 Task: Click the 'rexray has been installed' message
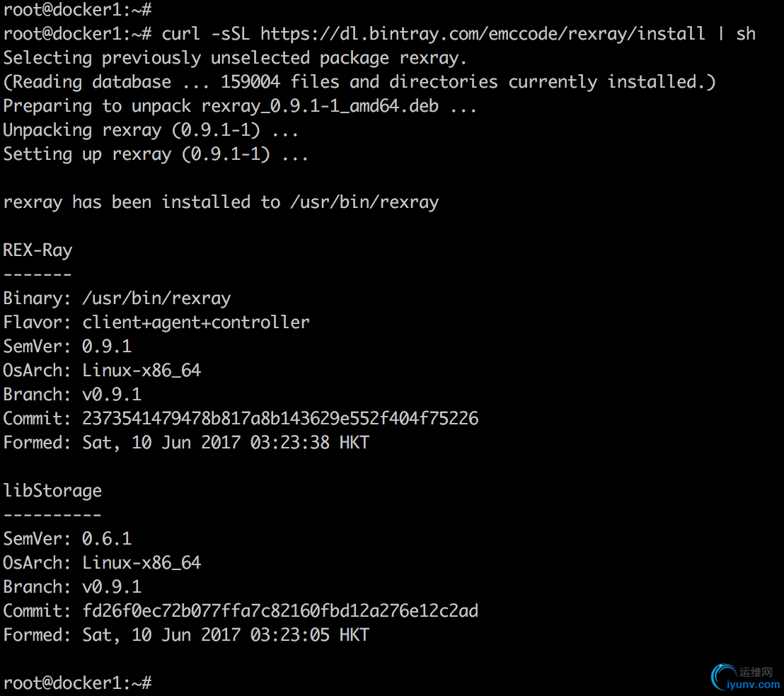pyautogui.click(x=221, y=202)
